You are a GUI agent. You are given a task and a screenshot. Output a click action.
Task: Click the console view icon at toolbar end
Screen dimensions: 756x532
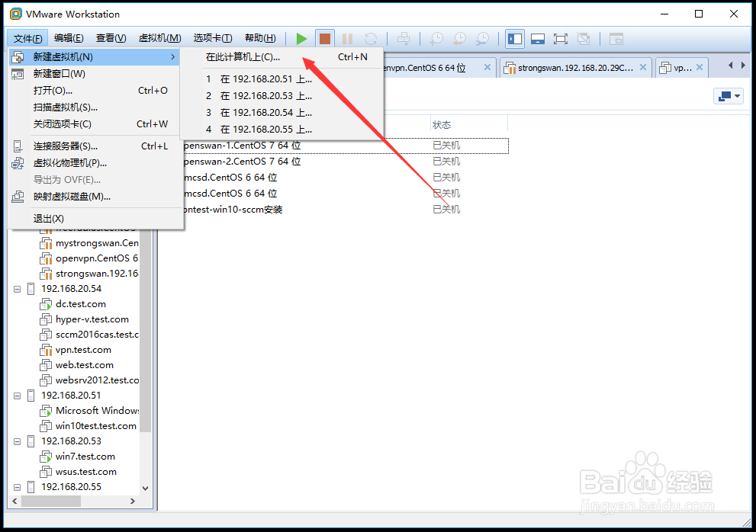click(x=616, y=39)
